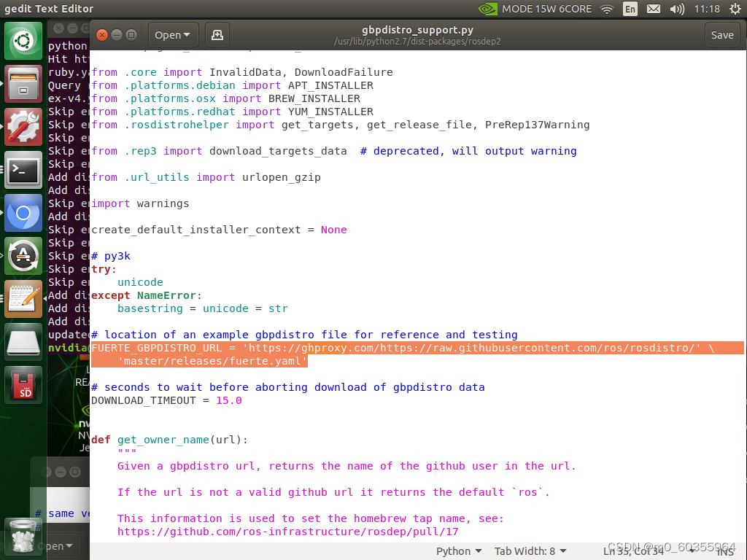The width and height of the screenshot is (747, 560).
Task: Launch the Files manager from the dock
Action: pyautogui.click(x=23, y=85)
